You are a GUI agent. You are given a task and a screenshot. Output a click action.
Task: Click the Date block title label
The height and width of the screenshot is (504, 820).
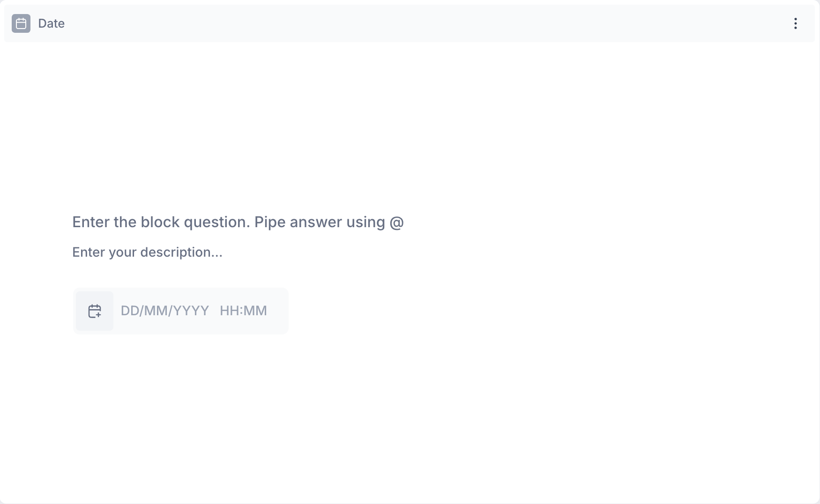pos(51,23)
